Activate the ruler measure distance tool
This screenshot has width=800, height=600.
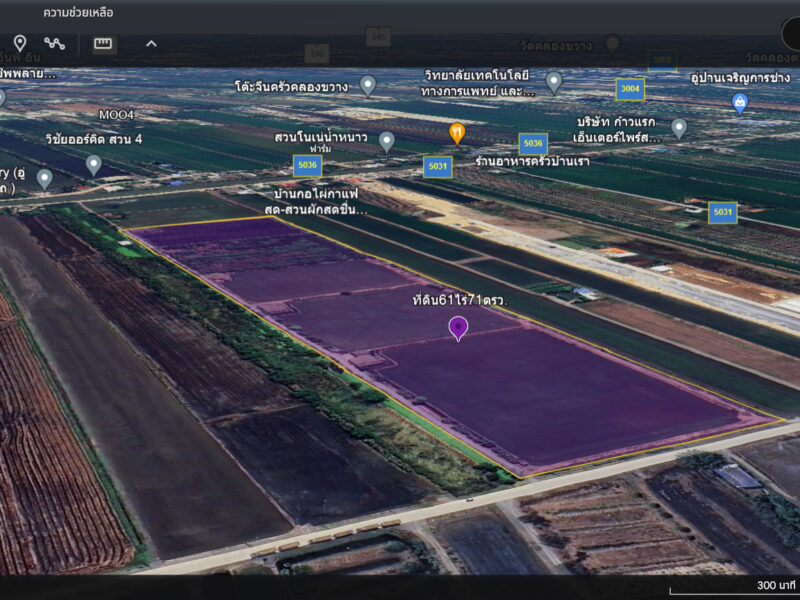tap(103, 44)
